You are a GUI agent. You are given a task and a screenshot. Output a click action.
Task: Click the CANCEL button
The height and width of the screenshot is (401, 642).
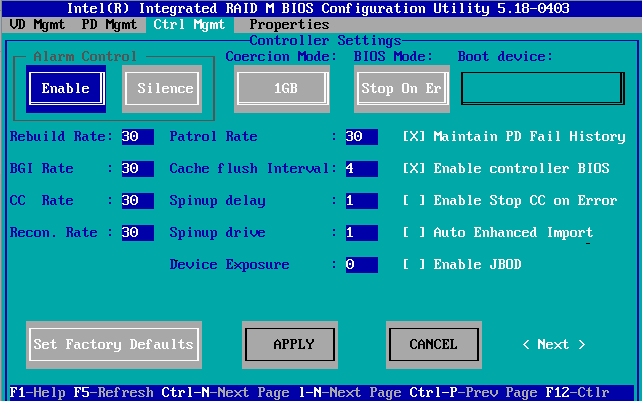point(434,344)
